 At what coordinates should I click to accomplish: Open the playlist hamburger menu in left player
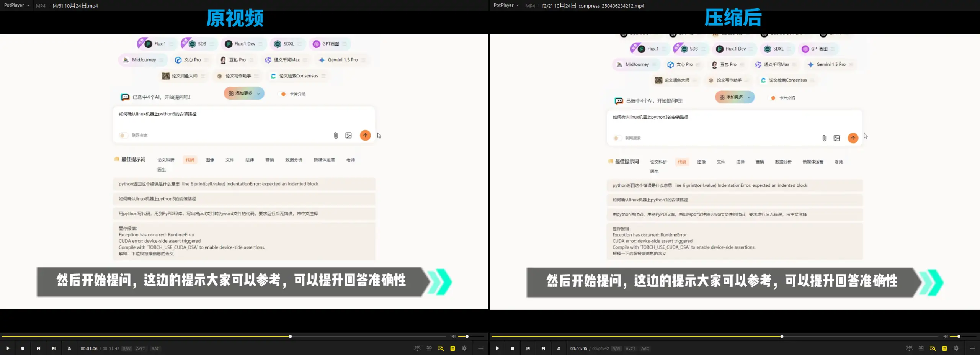point(480,348)
